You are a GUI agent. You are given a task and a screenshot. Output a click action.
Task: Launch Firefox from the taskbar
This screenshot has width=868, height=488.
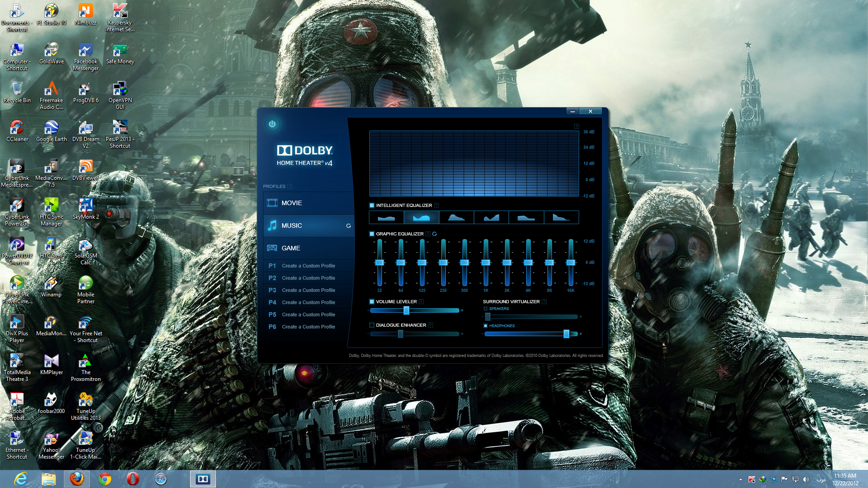(77, 479)
